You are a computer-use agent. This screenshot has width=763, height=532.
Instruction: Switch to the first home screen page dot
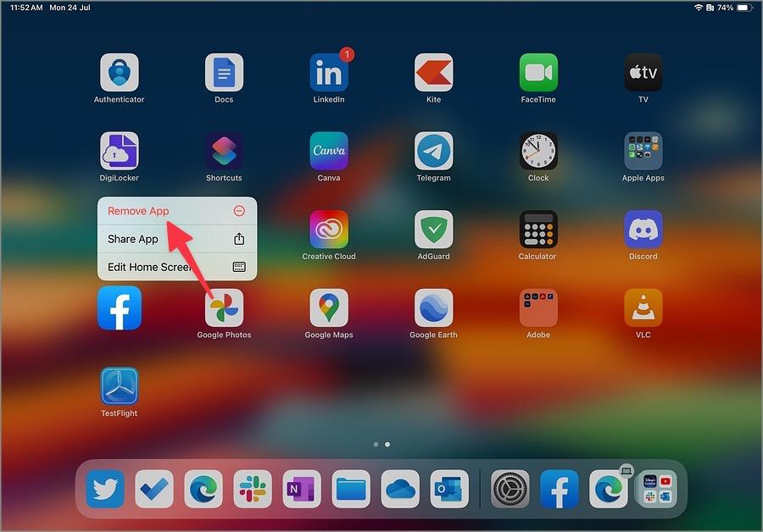[x=376, y=445]
